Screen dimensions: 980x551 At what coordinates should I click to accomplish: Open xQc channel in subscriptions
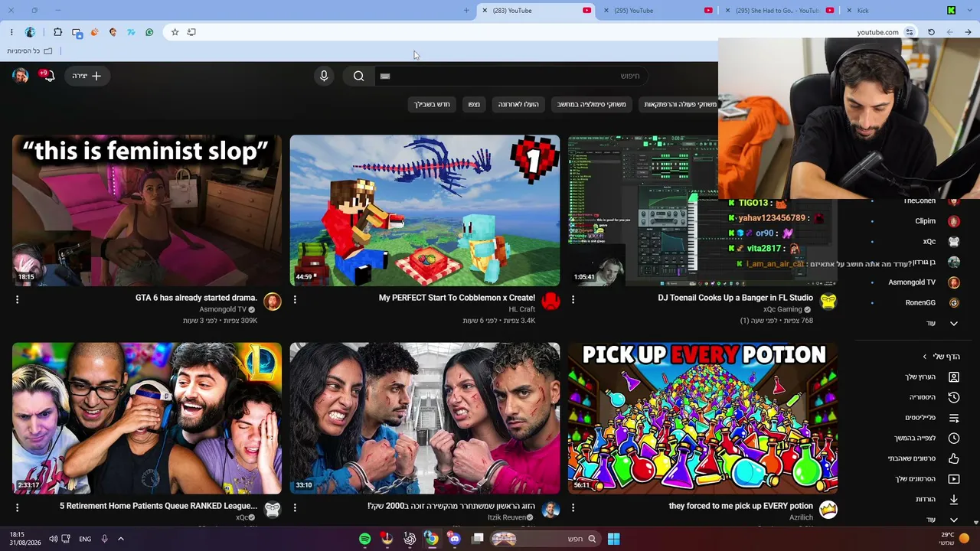coord(929,241)
